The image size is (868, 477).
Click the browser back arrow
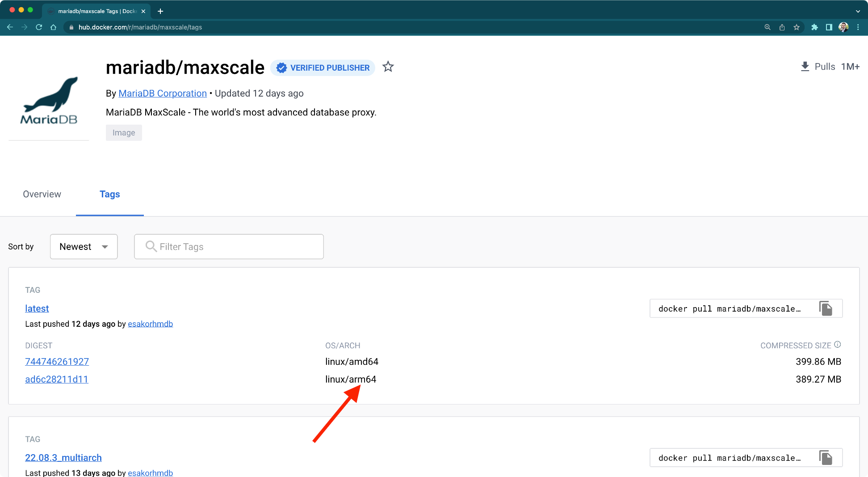tap(10, 27)
